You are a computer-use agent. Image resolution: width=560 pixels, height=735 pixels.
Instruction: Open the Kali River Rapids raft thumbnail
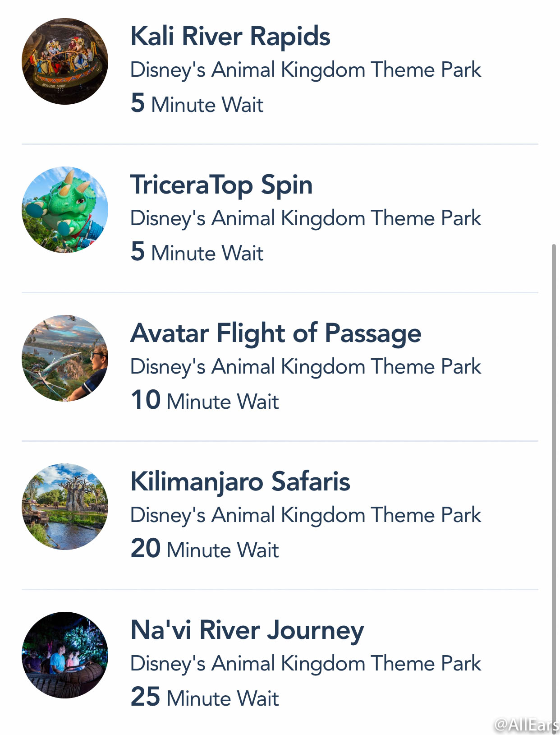(65, 61)
